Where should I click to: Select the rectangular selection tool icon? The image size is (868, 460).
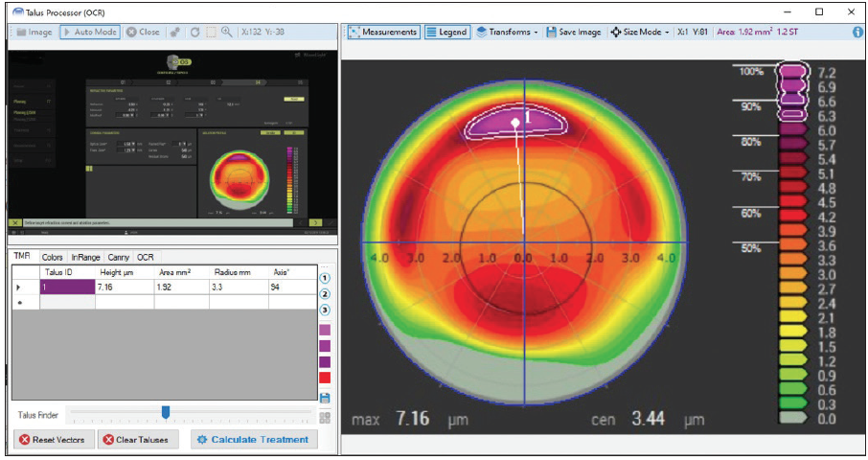(x=209, y=32)
